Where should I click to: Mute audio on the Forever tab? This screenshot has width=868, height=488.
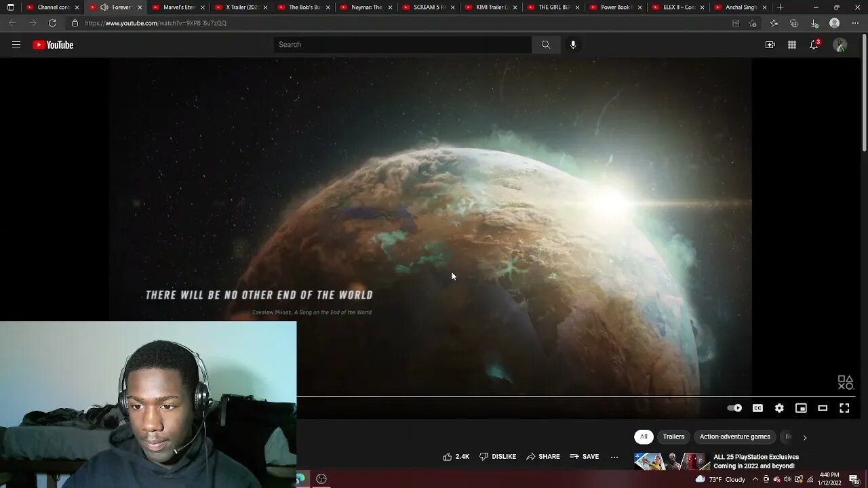pos(104,7)
